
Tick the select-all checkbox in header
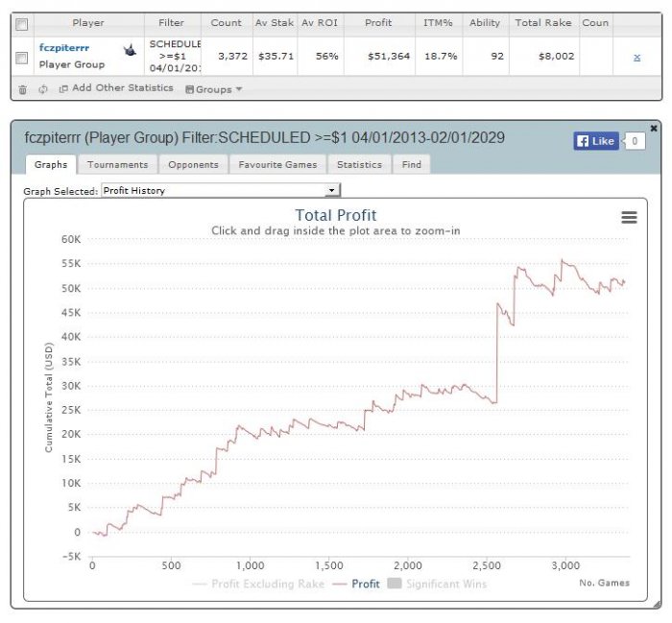click(22, 24)
